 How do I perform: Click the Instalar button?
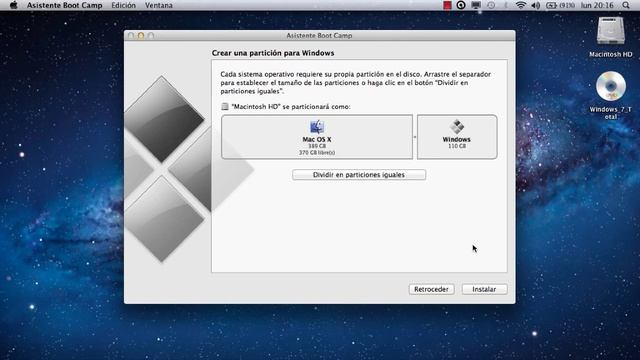click(484, 289)
